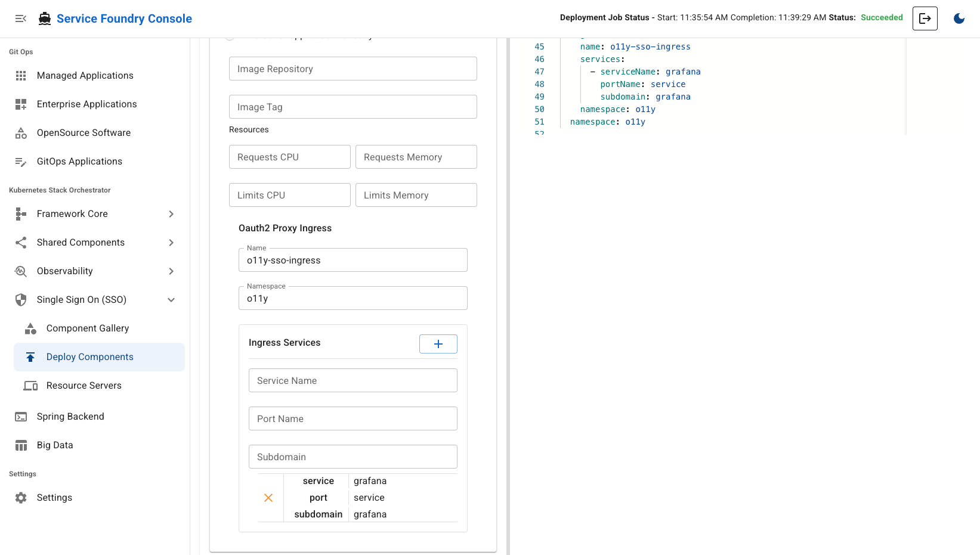Focus the Limits Memory field
The height and width of the screenshot is (555, 980).
[x=416, y=195]
